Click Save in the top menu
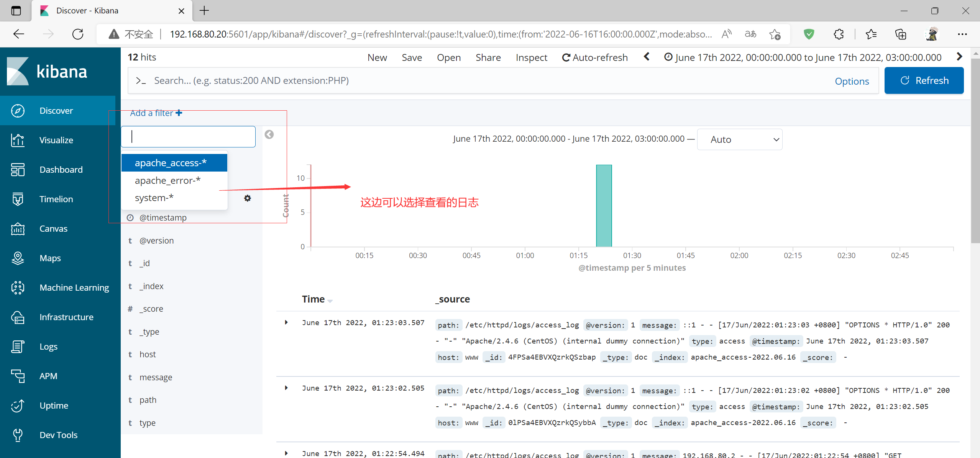 click(x=412, y=57)
